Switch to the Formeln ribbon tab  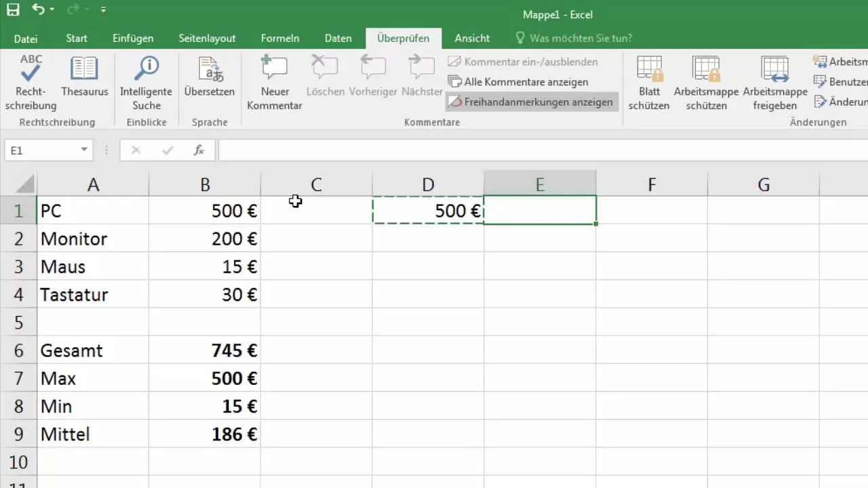point(280,39)
